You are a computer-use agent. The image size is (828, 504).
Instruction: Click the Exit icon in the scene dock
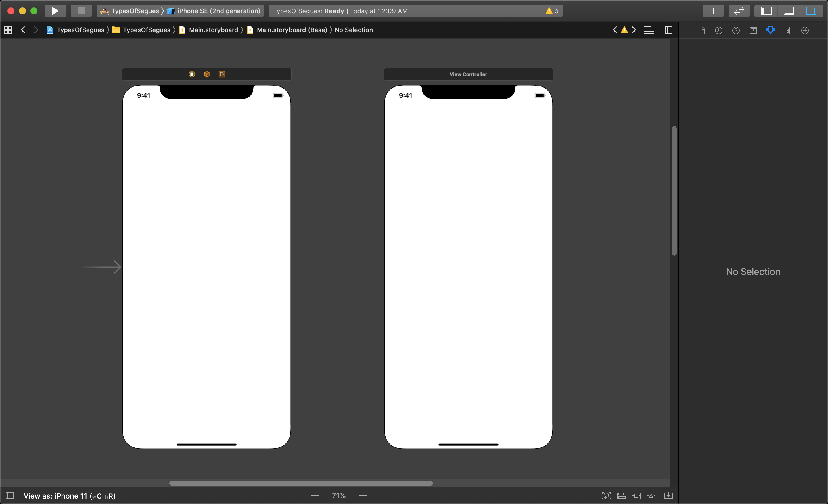[x=222, y=74]
